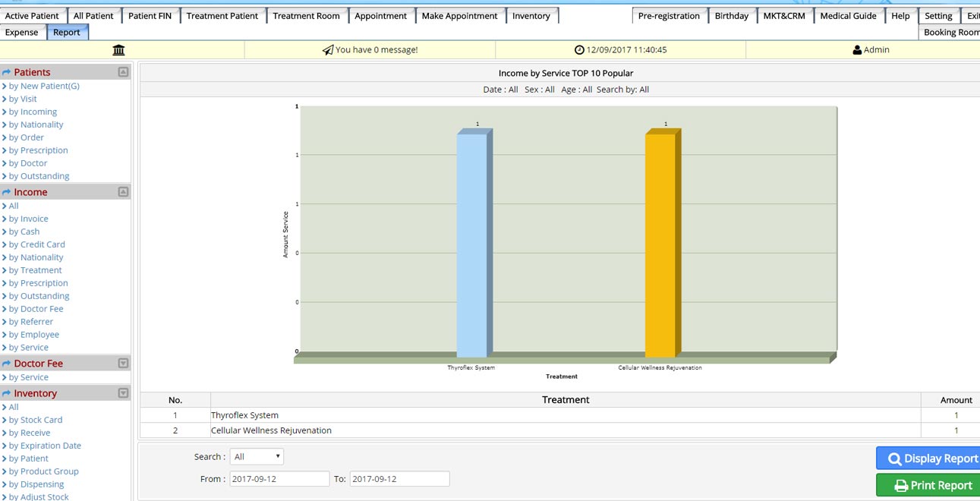
Task: Click the bank building home icon
Action: 118,50
